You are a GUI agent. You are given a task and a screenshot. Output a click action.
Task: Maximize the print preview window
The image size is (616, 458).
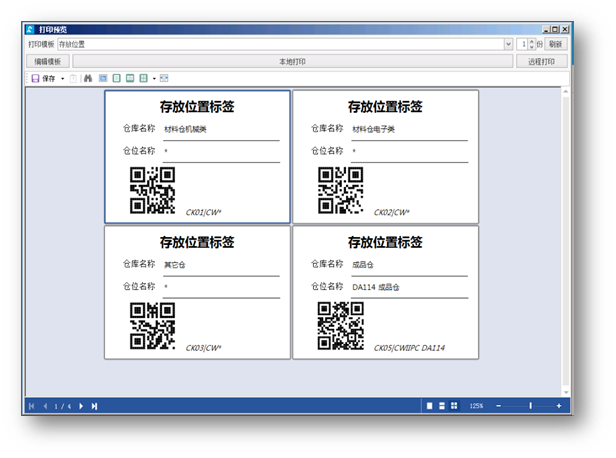point(555,29)
